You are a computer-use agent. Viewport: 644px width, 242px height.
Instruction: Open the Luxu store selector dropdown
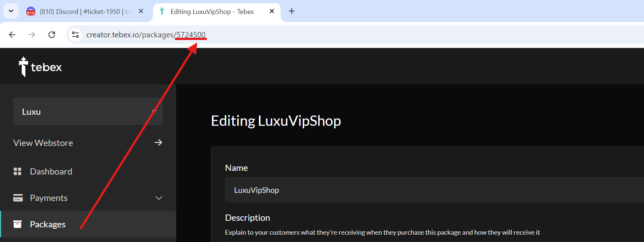[x=88, y=111]
